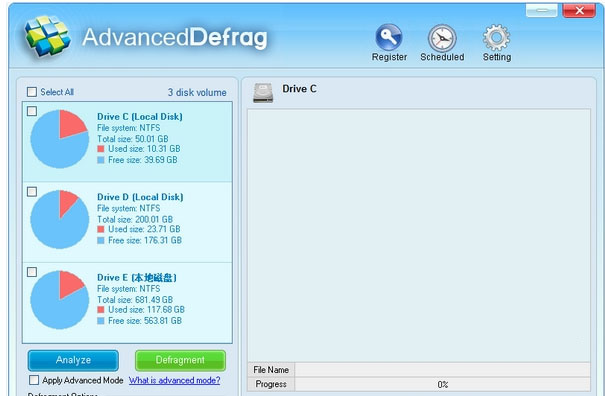Open the Scheduled clock icon

pos(442,38)
